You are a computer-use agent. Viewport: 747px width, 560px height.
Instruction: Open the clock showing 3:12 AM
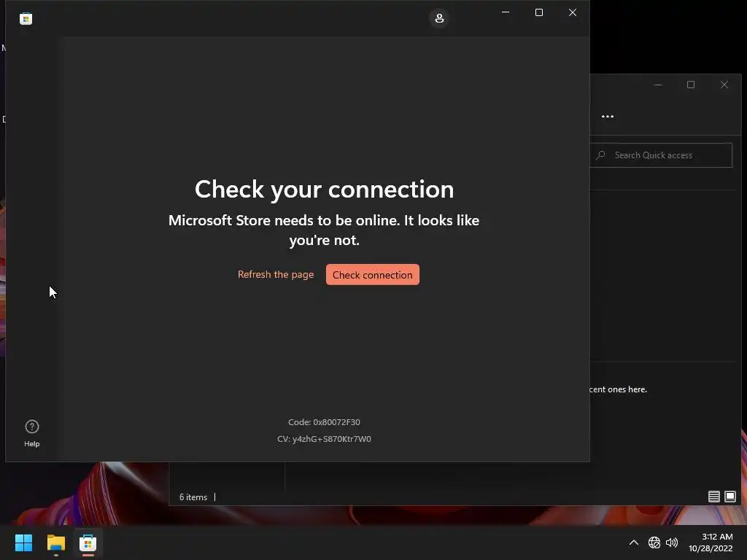711,542
